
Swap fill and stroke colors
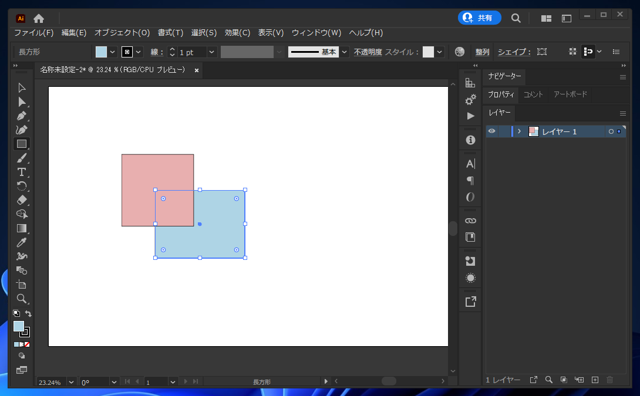tap(28, 314)
